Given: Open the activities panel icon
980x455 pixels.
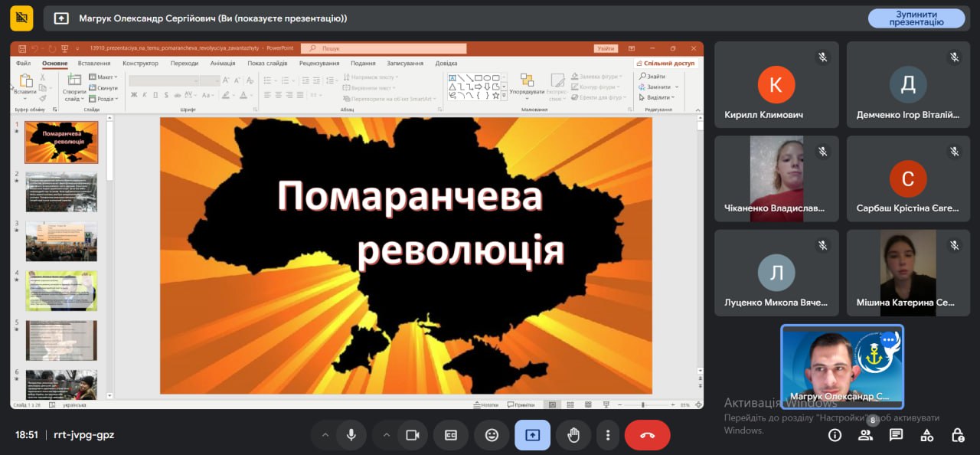Looking at the screenshot, I should pyautogui.click(x=926, y=435).
